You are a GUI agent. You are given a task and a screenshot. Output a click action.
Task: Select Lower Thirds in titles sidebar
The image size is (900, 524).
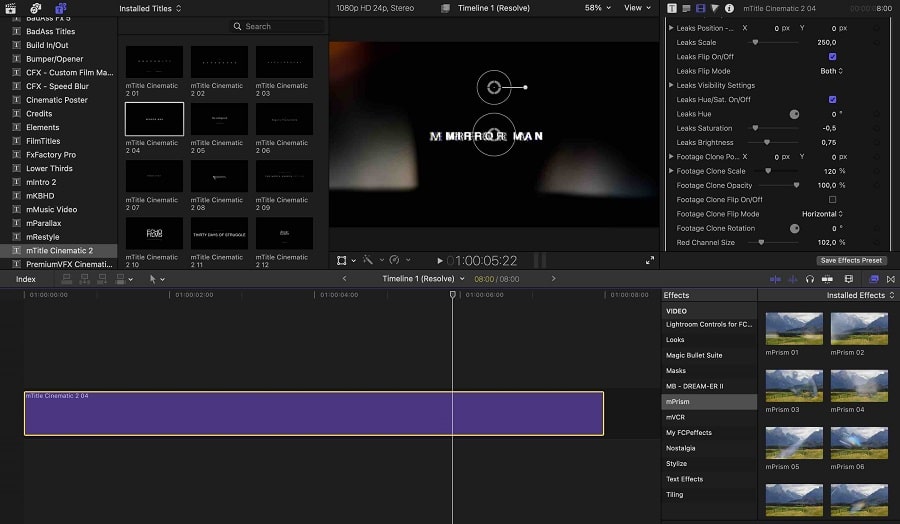[49, 168]
